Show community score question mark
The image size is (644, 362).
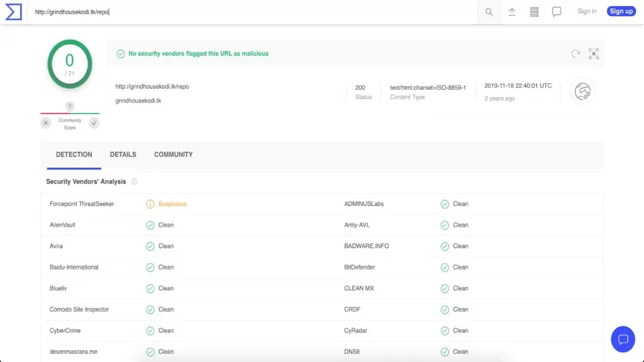coord(70,107)
